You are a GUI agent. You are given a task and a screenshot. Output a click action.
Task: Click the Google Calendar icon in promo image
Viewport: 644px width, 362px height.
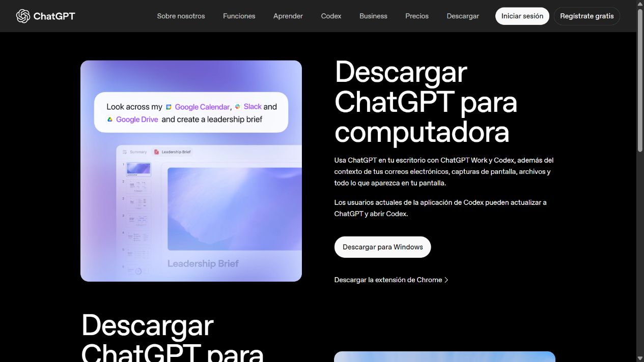pyautogui.click(x=169, y=107)
